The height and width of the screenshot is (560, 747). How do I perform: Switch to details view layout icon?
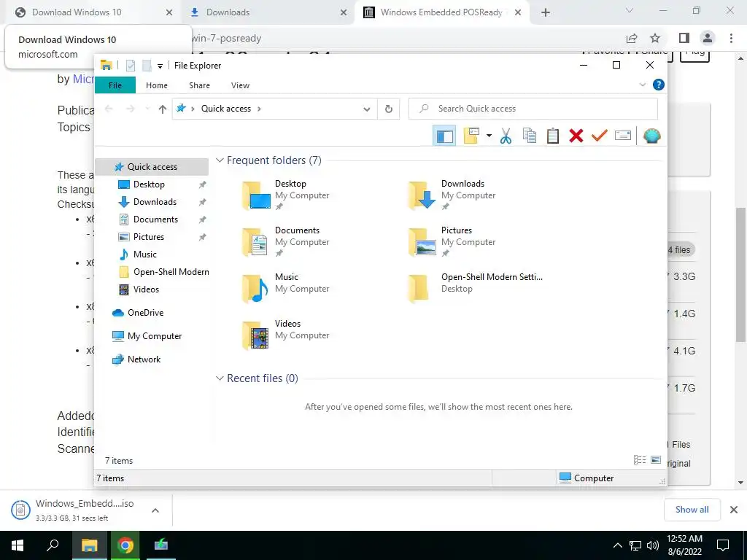coord(640,460)
